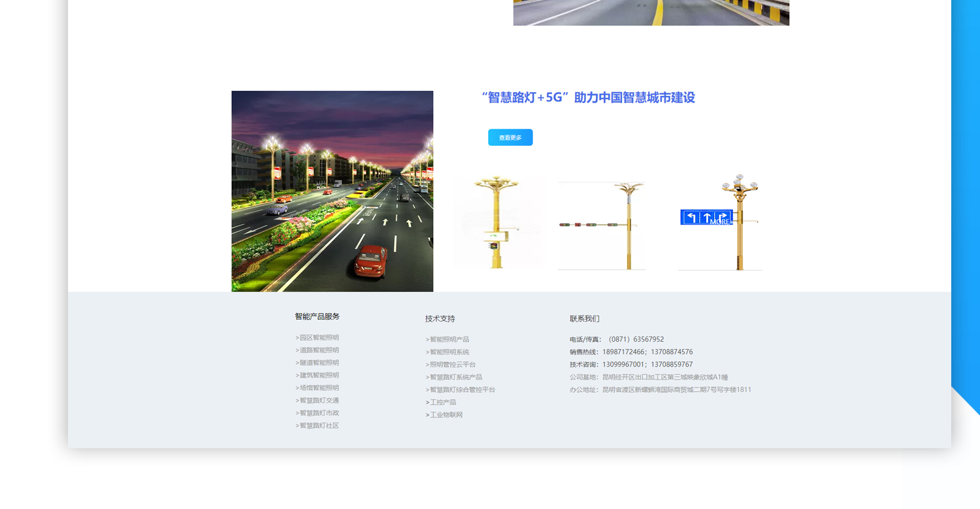Open the night road streetlight photo
The height and width of the screenshot is (509, 980).
click(332, 191)
